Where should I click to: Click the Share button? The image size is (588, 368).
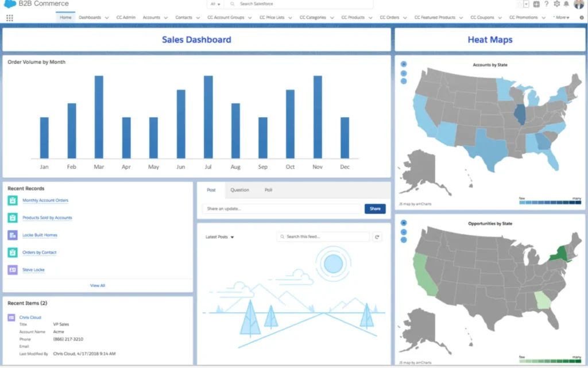(x=375, y=209)
